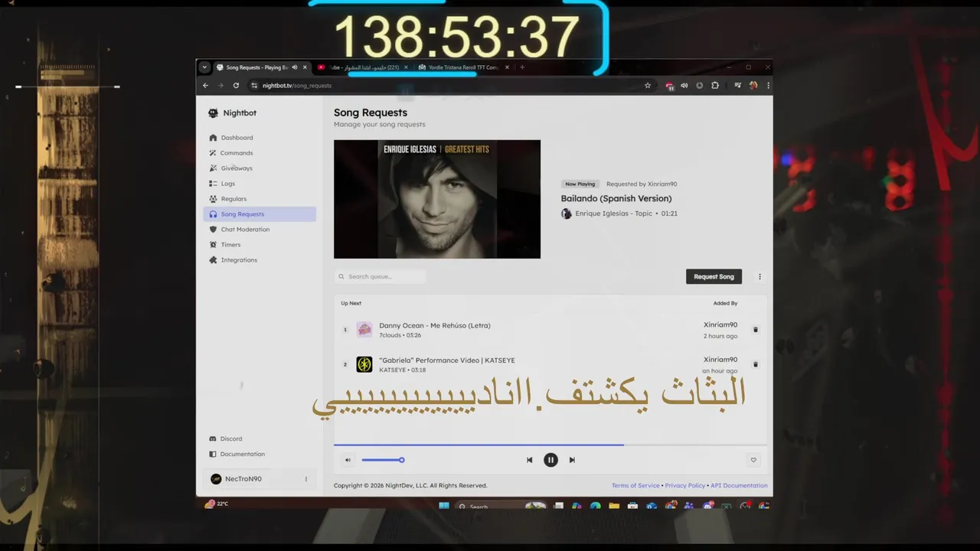Switch to Yordle Tristana Reroll TFT tab

pyautogui.click(x=462, y=67)
